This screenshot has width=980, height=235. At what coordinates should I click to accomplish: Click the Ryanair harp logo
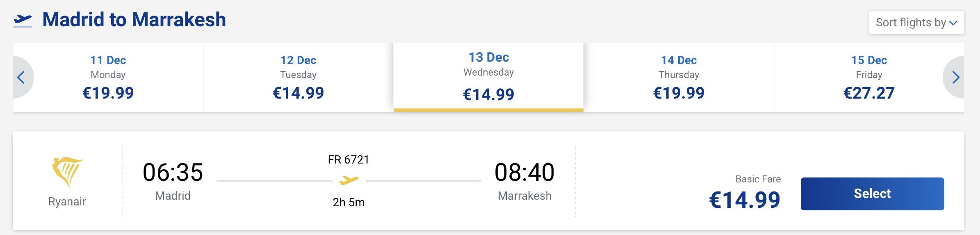coord(67,172)
